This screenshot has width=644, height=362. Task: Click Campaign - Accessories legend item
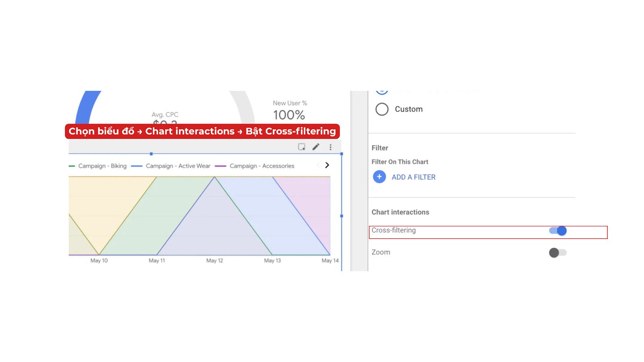262,166
